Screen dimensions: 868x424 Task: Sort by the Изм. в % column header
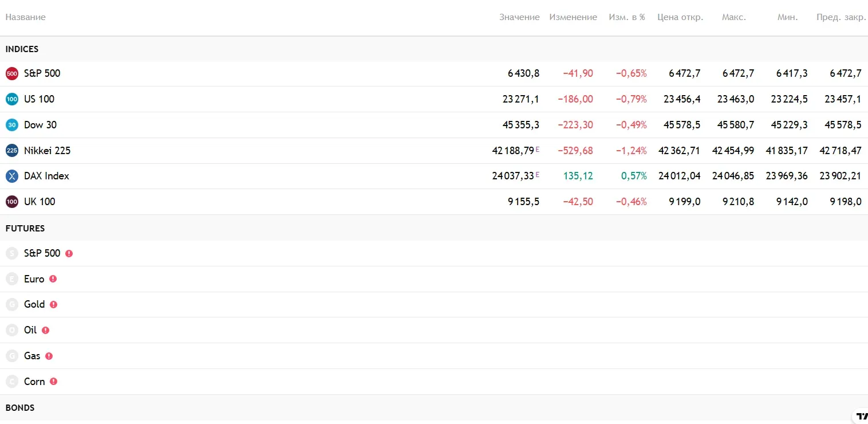click(626, 17)
